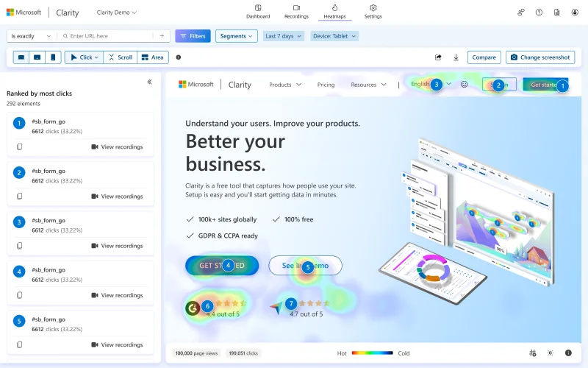
Task: Click the Get started button in page nav
Action: 545,85
